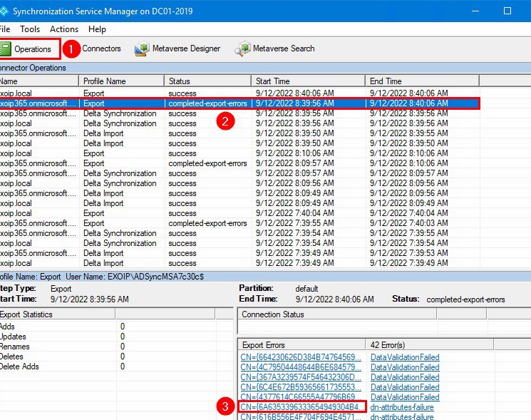Image resolution: width=531 pixels, height=420 pixels.
Task: Open the Operations toolbar icon
Action: (x=6, y=48)
